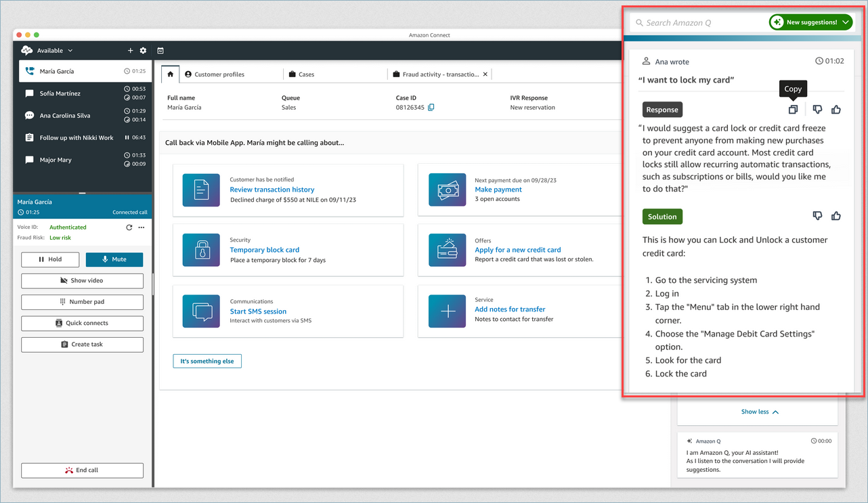Image resolution: width=868 pixels, height=503 pixels.
Task: Open the calendar icon in header
Action: point(160,51)
